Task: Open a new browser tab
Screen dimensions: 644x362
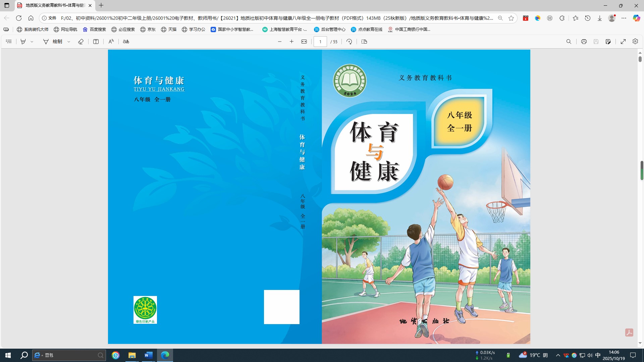Action: (x=101, y=5)
